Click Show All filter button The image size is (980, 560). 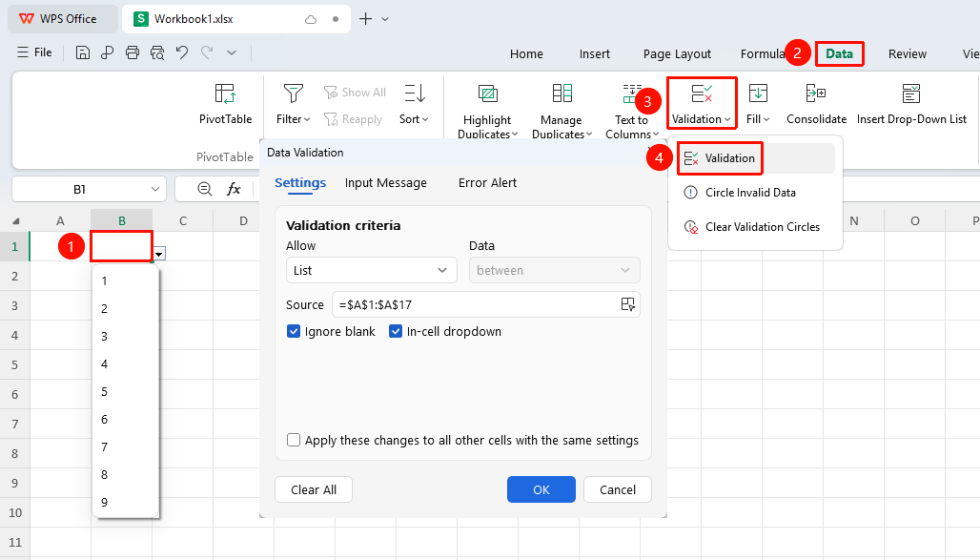(355, 93)
